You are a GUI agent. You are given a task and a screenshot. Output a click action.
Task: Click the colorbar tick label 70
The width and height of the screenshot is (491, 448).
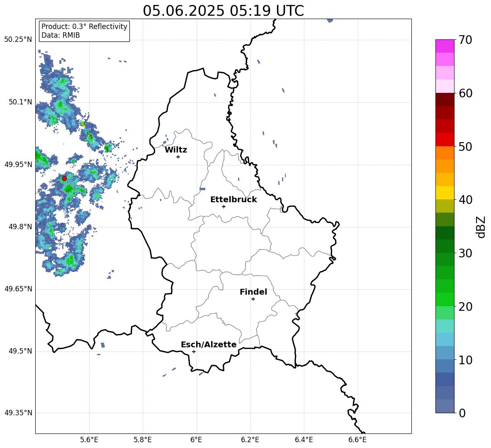click(x=465, y=40)
